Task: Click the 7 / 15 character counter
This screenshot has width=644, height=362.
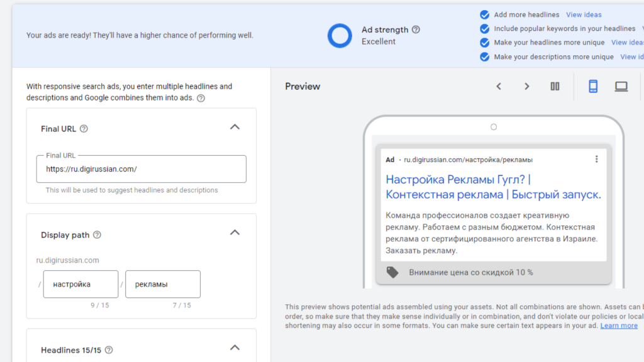Action: click(x=182, y=305)
